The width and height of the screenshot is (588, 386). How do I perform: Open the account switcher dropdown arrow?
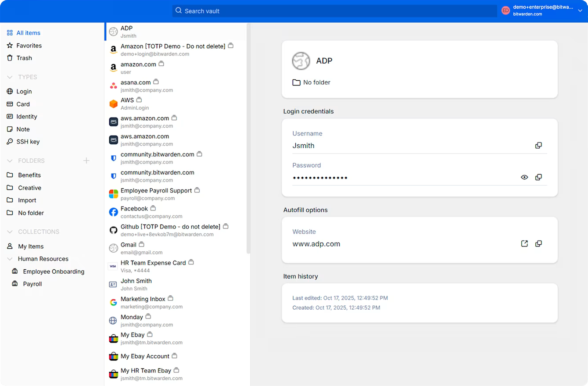click(580, 11)
